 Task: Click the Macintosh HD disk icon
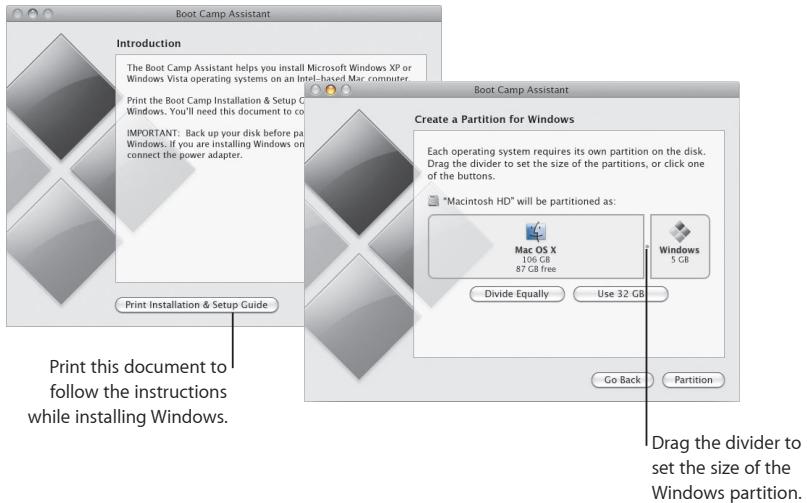433,201
